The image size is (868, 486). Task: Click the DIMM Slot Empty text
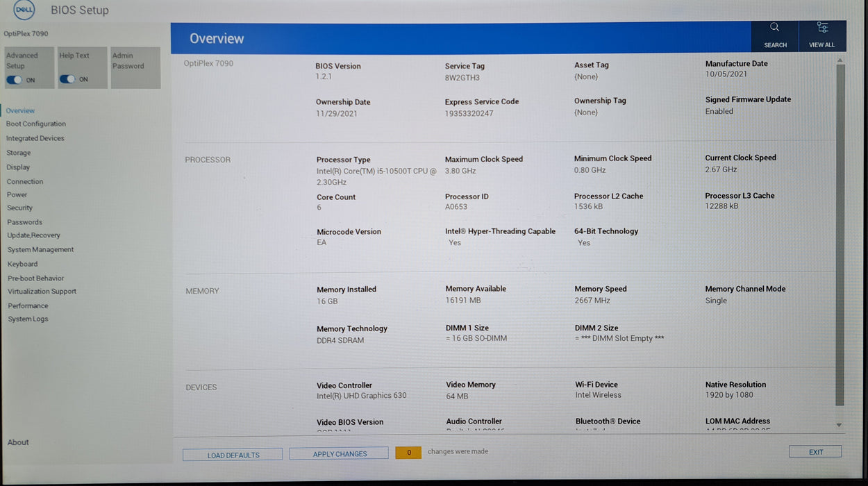(619, 338)
